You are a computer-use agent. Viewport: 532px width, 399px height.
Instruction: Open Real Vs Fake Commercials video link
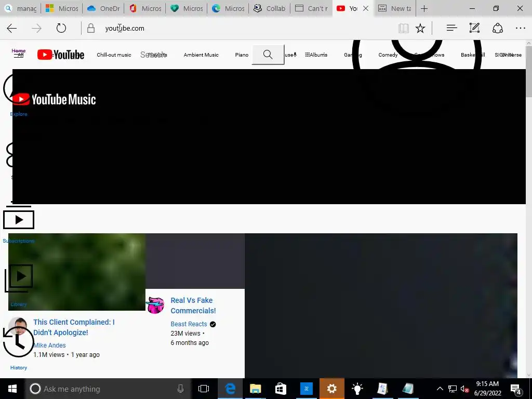[x=193, y=305]
